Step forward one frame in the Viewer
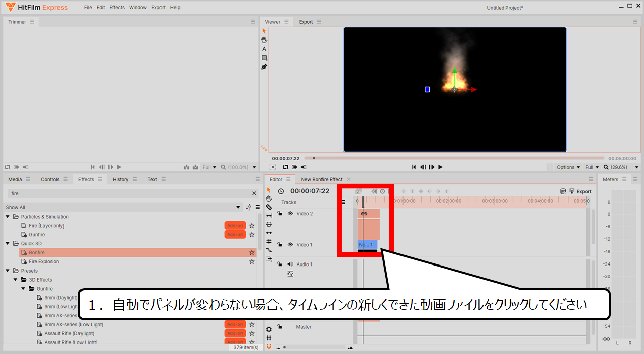 tap(431, 167)
